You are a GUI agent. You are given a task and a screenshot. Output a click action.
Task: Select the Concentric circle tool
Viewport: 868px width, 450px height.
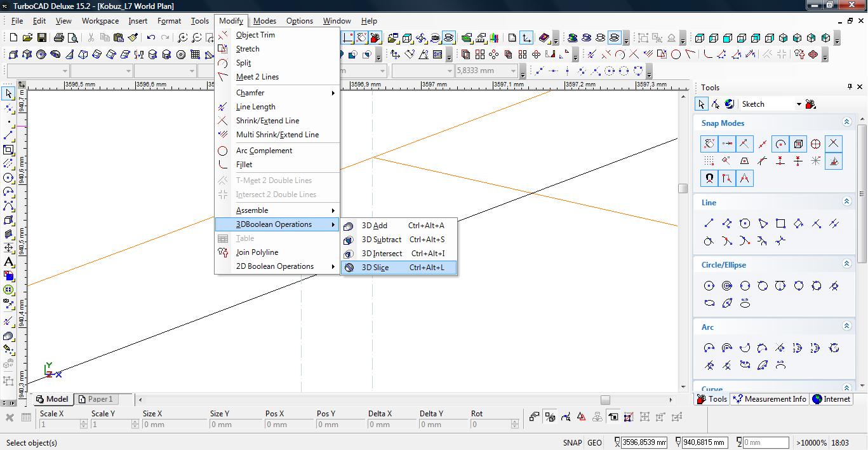tap(727, 285)
